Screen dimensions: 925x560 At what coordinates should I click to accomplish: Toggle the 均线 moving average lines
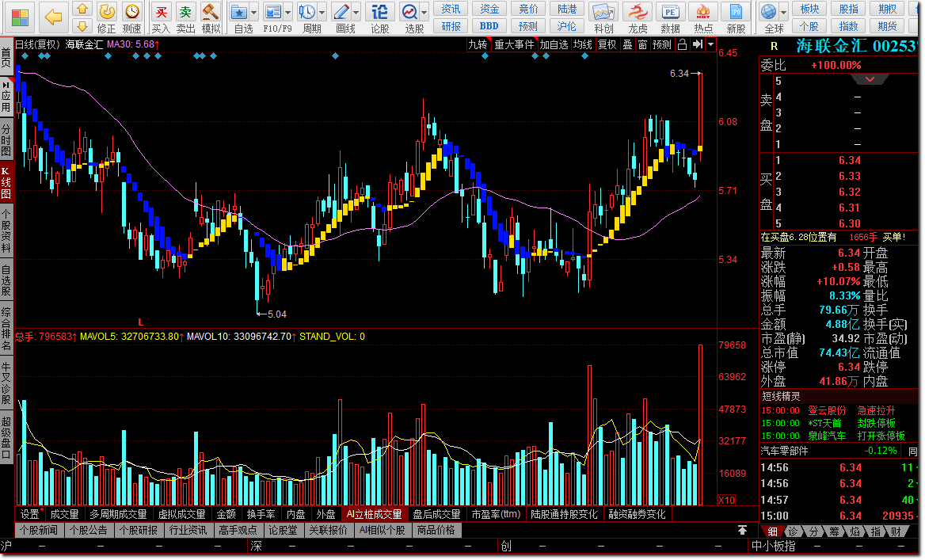point(583,44)
